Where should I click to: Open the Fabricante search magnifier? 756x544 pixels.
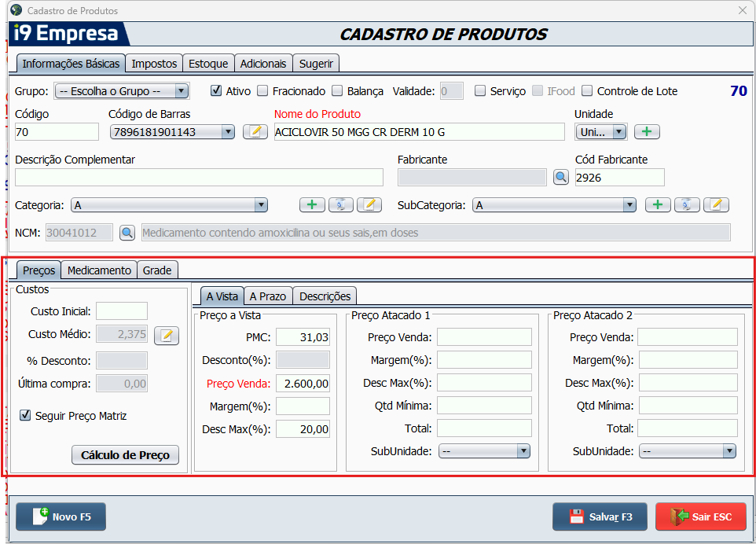click(x=560, y=177)
